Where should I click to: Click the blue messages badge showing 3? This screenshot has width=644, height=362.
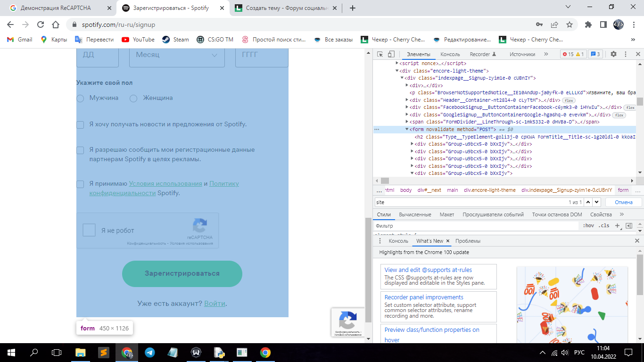pyautogui.click(x=595, y=54)
